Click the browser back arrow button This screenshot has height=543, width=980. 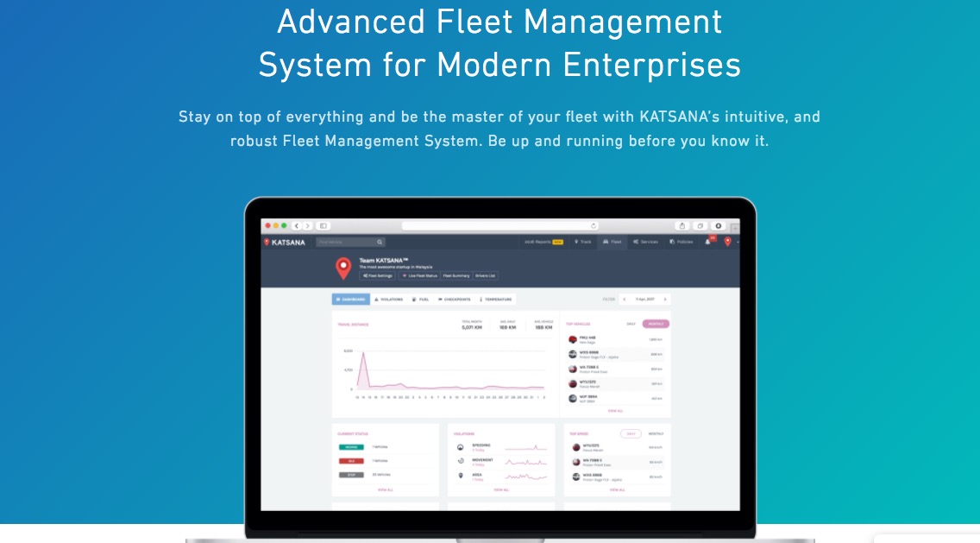[x=297, y=226]
